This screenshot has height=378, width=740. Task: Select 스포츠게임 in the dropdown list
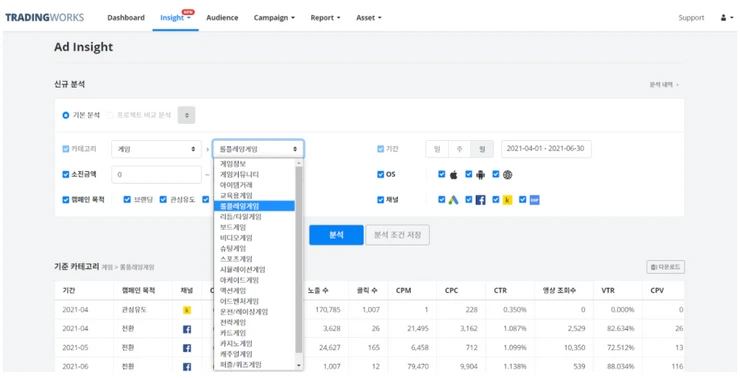[254, 259]
